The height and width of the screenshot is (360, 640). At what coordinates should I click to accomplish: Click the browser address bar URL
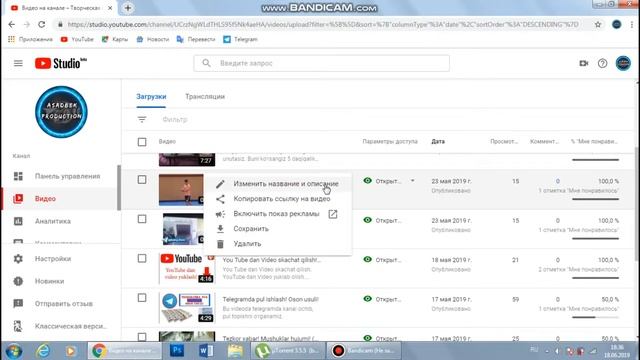point(323,24)
